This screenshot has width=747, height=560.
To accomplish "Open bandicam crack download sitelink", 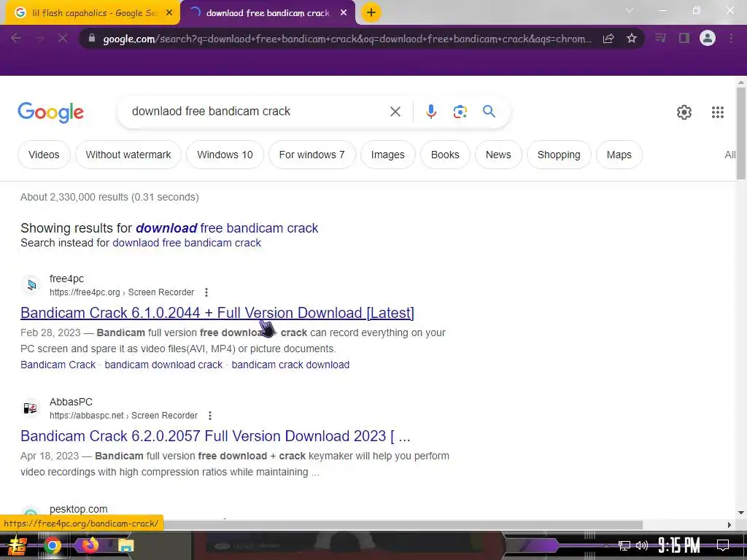I will [x=290, y=365].
